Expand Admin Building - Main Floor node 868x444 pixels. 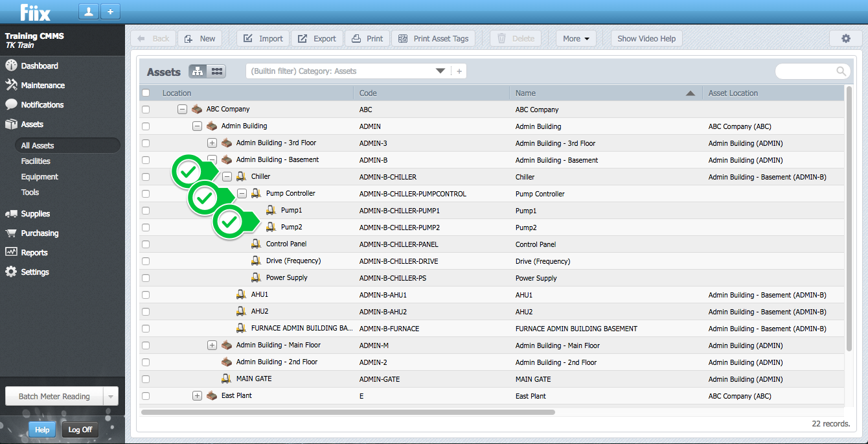212,345
